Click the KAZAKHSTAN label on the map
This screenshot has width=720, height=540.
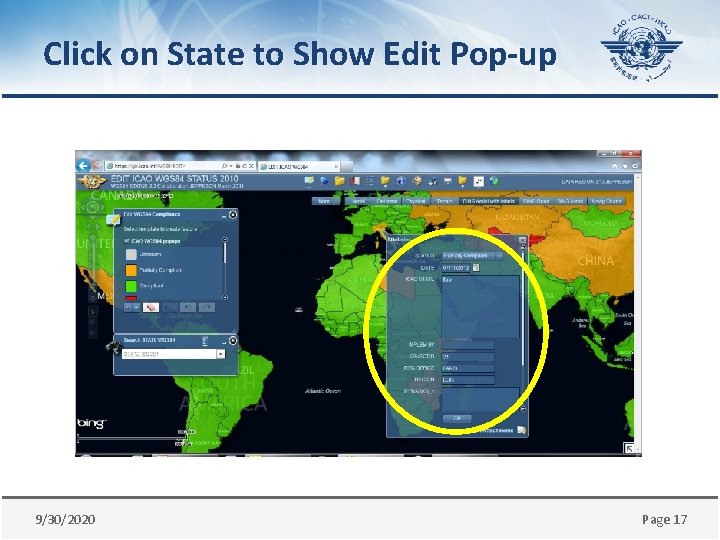click(518, 217)
